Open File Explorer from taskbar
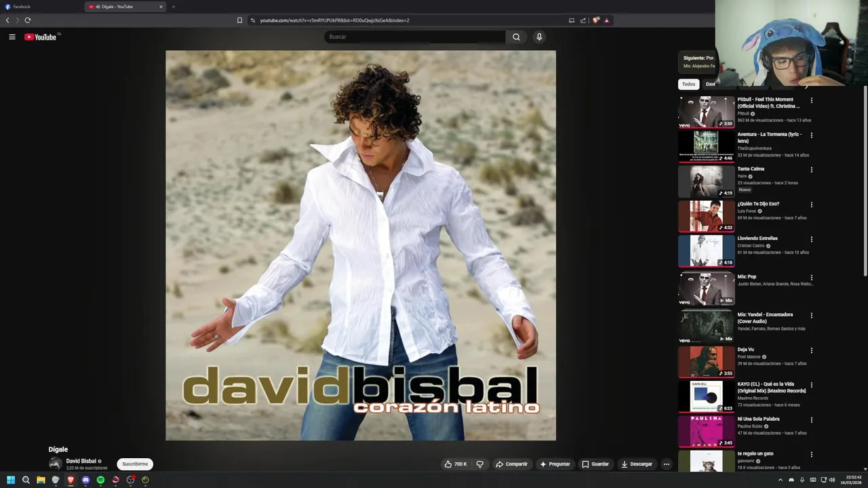This screenshot has height=488, width=868. pyautogui.click(x=41, y=480)
